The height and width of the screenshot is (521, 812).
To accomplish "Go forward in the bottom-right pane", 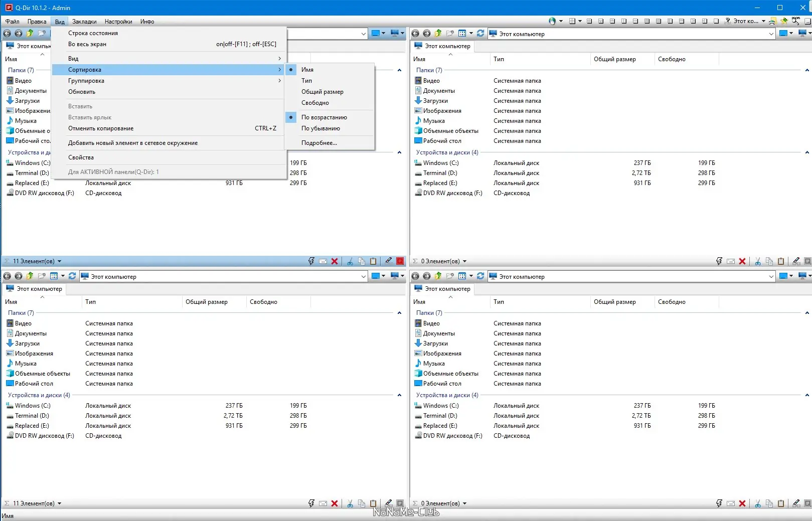I will click(427, 276).
